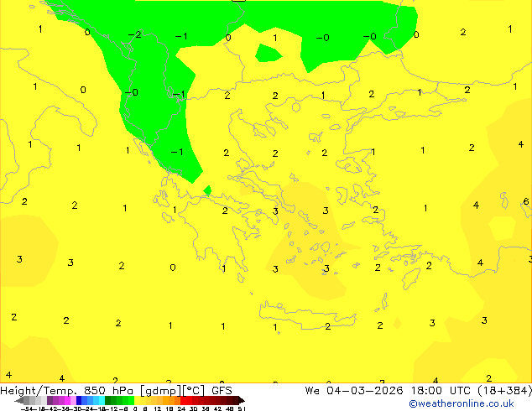This screenshot has height=411, width=532.
Task: Click the yellow swatch in color legend
Action: [137, 400]
